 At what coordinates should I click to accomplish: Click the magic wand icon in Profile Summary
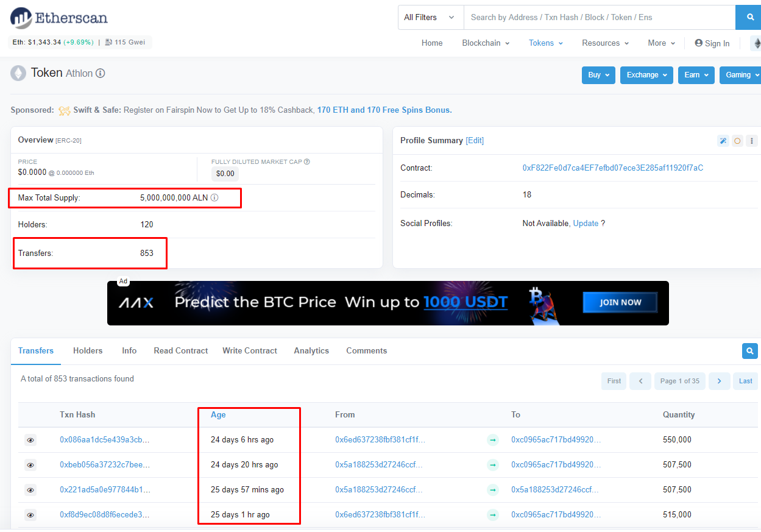pos(723,141)
